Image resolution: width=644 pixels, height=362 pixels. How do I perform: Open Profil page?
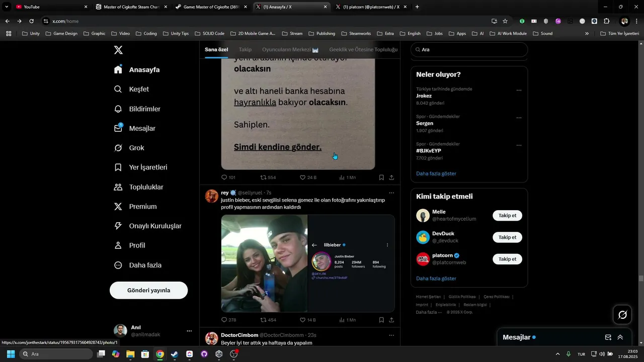tap(129, 245)
